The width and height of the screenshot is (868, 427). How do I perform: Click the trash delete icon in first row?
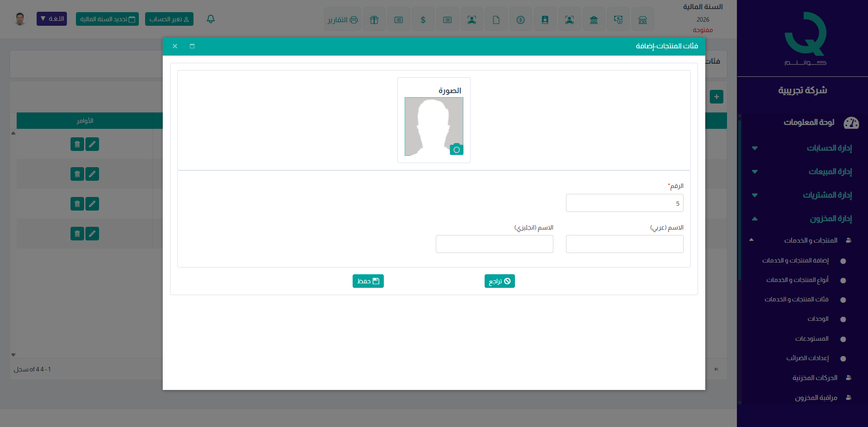(77, 144)
